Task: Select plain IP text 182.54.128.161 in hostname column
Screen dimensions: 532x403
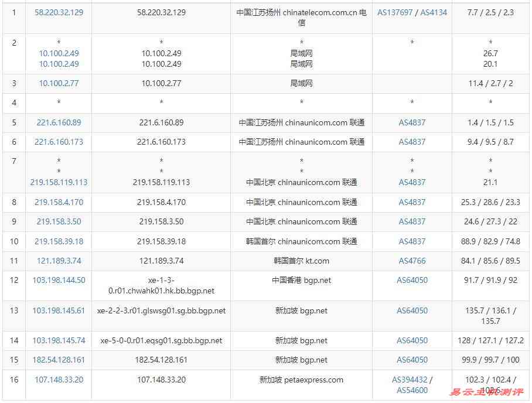Action: click(x=161, y=360)
